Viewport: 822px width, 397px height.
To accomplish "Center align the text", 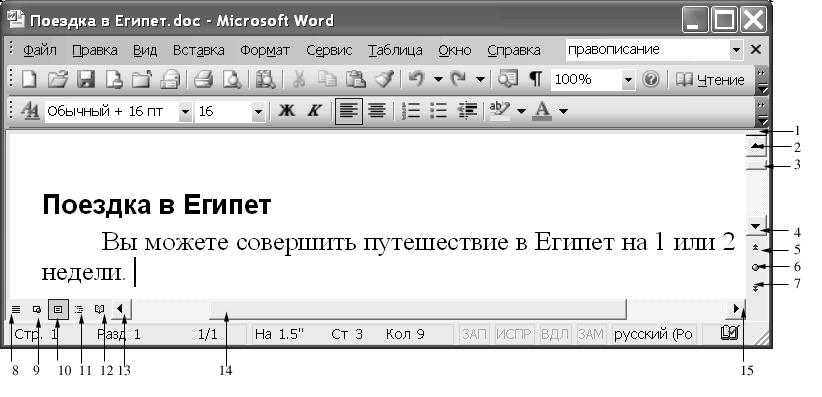I will 376,111.
